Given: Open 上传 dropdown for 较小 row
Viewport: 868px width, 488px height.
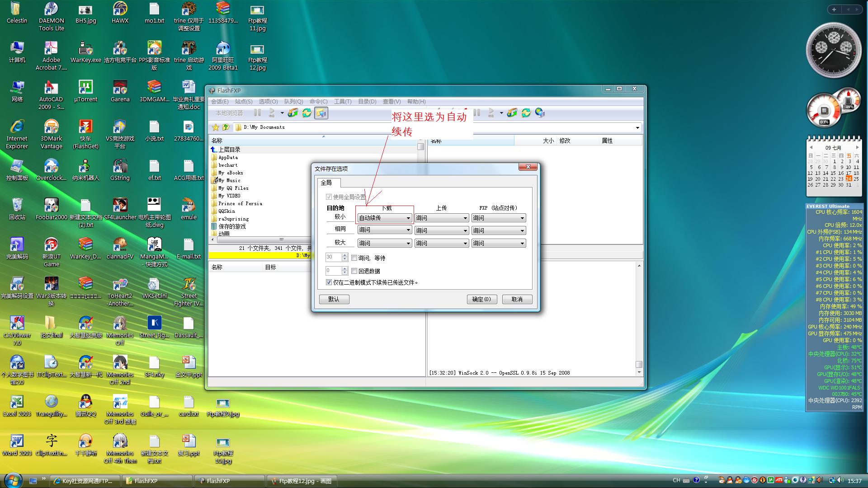Looking at the screenshot, I should 441,218.
